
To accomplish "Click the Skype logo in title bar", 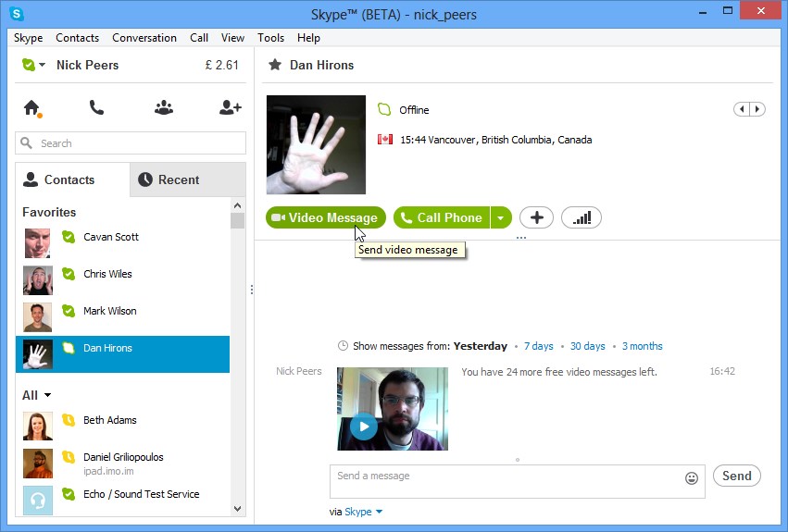I will [17, 14].
